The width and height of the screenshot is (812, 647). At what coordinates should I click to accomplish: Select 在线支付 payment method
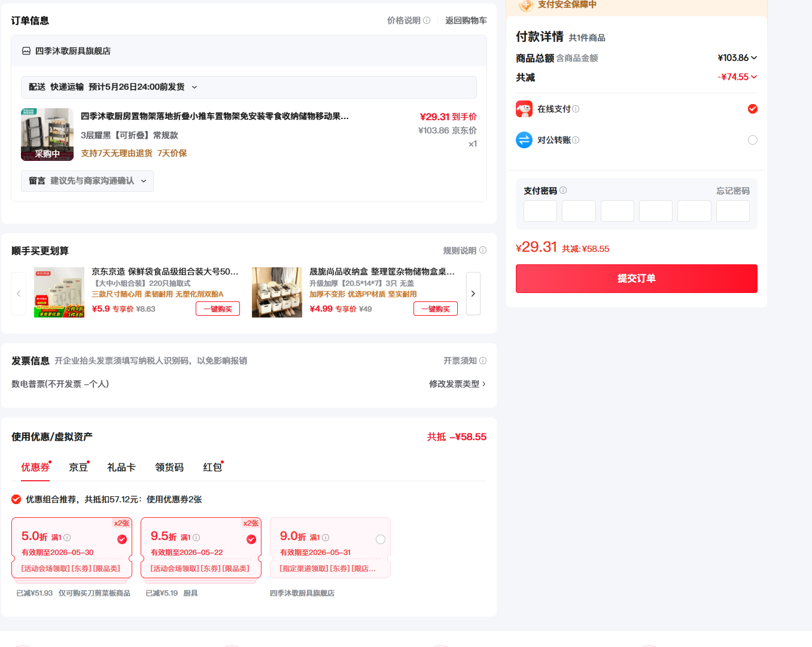(x=753, y=109)
